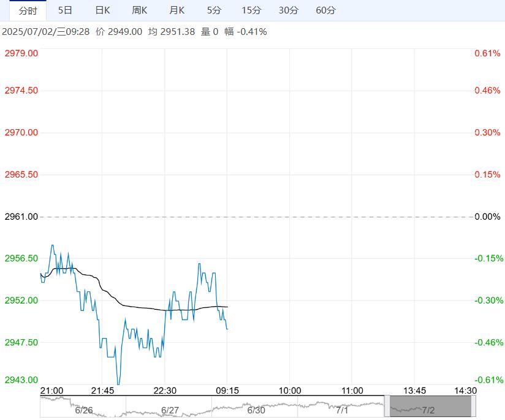The height and width of the screenshot is (420, 505).
Task: Open the 月K monthly chart tab
Action: coord(177,10)
